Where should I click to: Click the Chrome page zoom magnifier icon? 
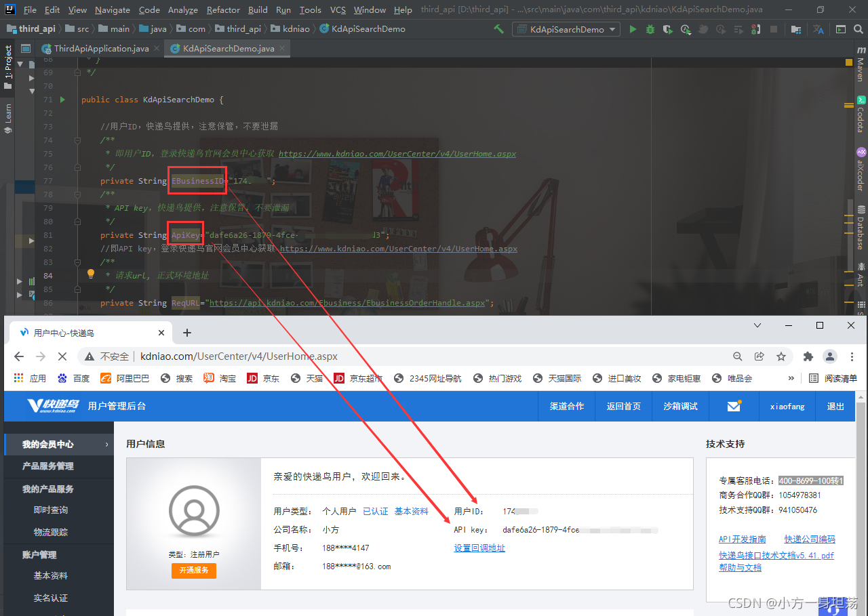(x=738, y=356)
